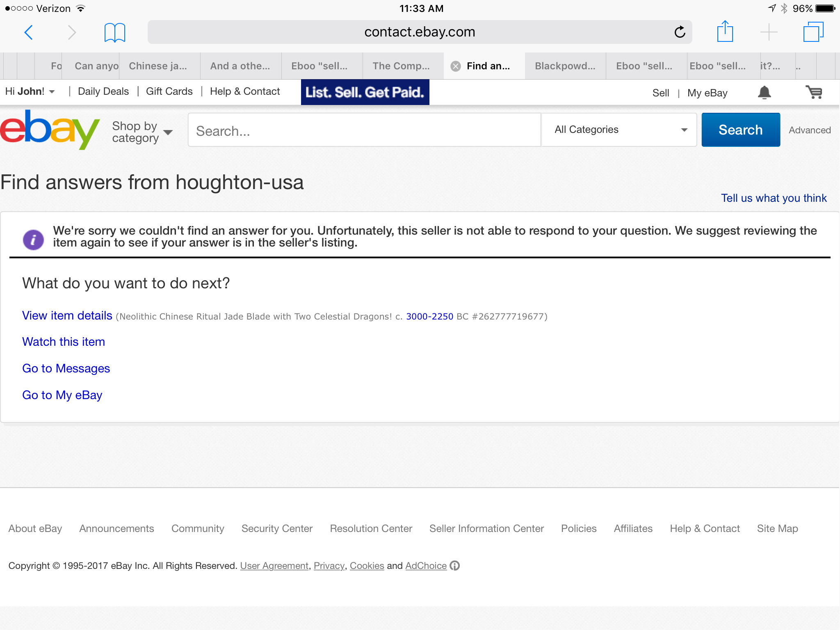Open the View item details link
The height and width of the screenshot is (630, 840).
[x=67, y=315]
